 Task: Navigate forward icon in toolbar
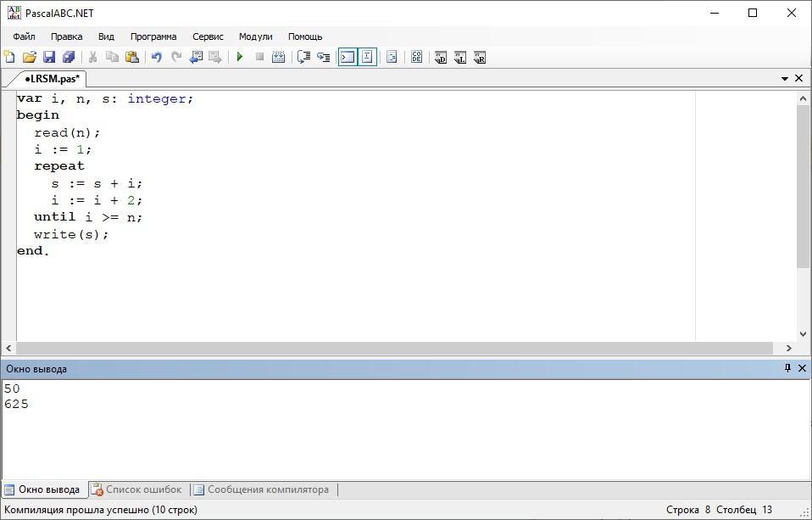215,57
